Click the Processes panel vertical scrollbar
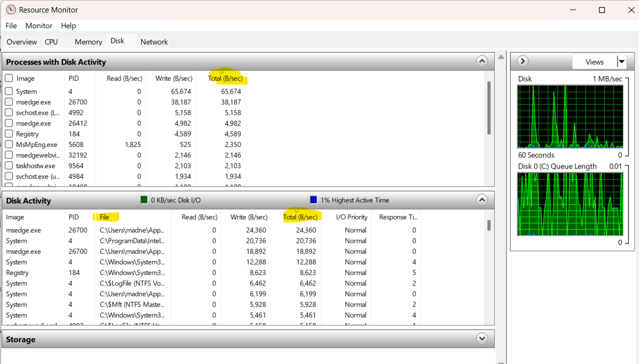639x364 pixels. click(x=489, y=108)
